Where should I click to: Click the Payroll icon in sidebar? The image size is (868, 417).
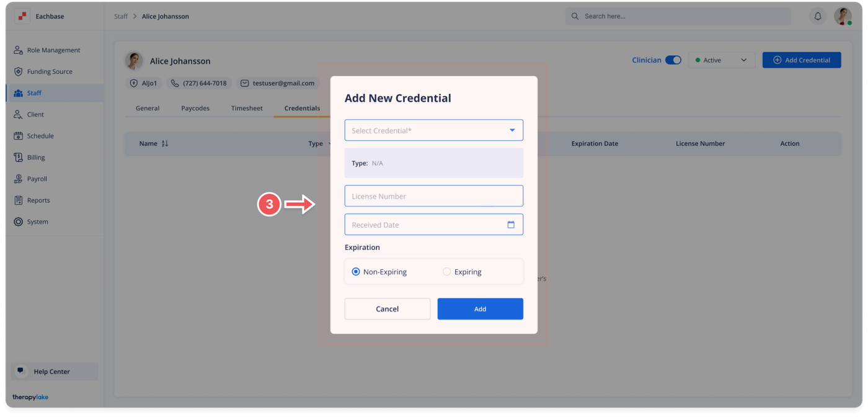click(x=18, y=179)
